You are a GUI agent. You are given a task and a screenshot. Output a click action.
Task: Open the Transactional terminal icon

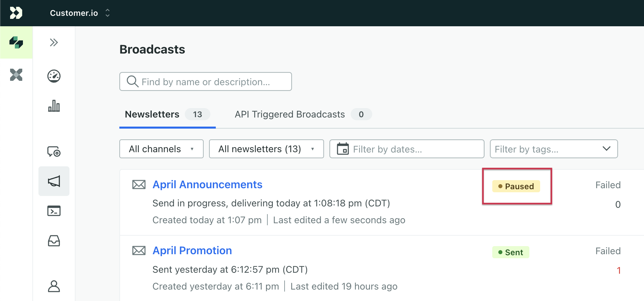pos(54,211)
